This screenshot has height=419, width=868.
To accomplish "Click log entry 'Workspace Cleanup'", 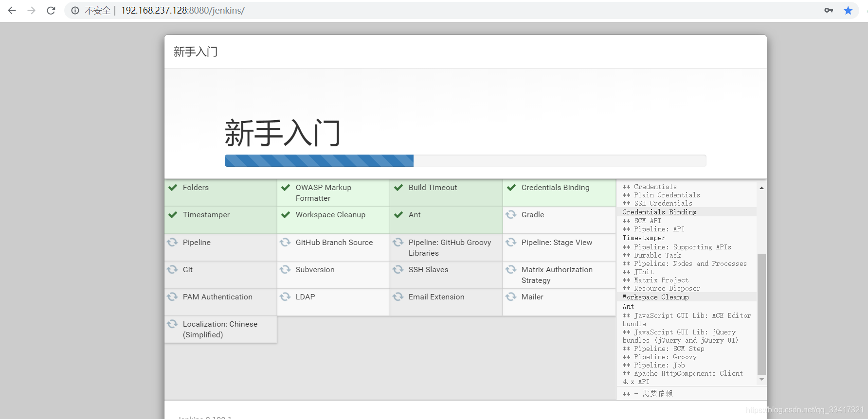I will click(x=655, y=297).
